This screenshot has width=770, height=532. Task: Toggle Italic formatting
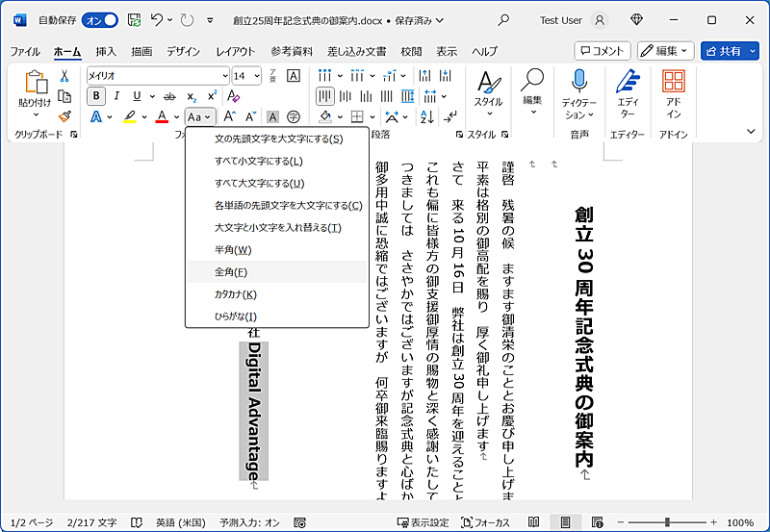(116, 96)
